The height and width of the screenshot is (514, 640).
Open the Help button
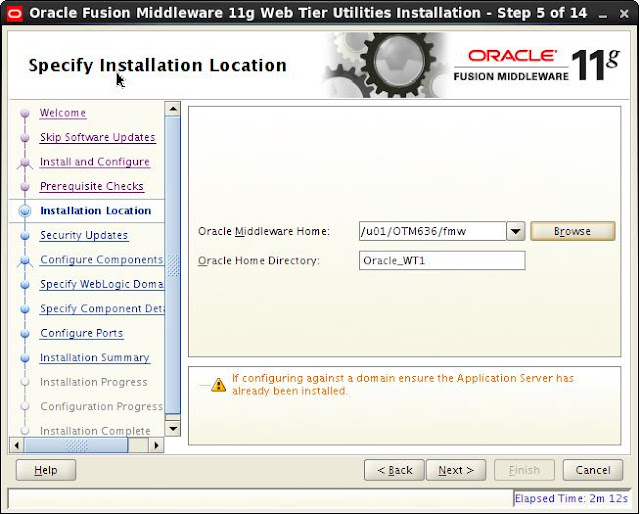(46, 470)
